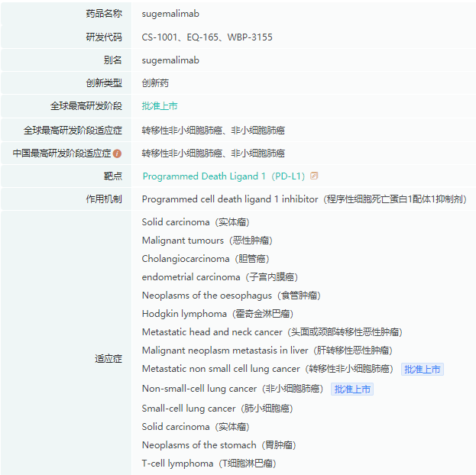Screen dimensions: 476x475
Task: Open the link icon after PD-L1 target
Action: pos(314,176)
